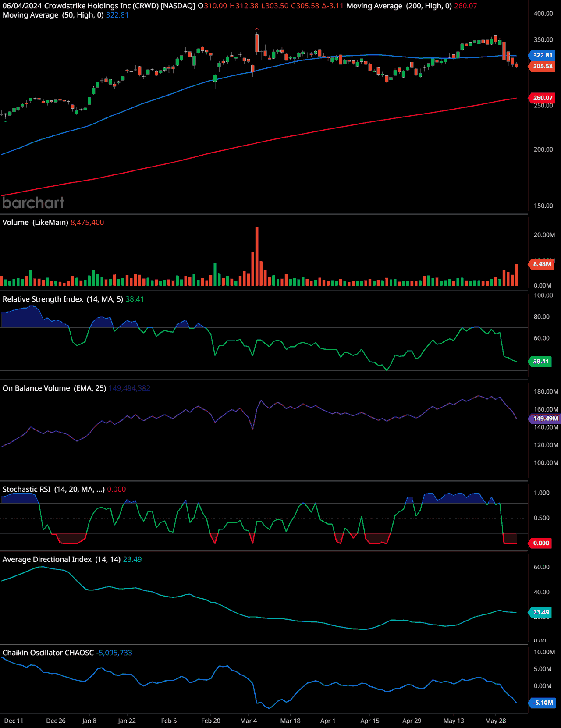The width and height of the screenshot is (561, 728).
Task: Click the 20.00M volume axis label
Action: tap(544, 235)
